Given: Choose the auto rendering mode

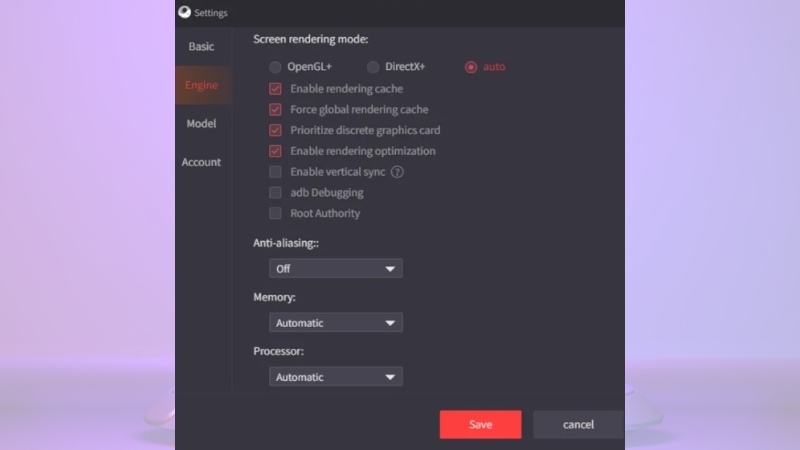Looking at the screenshot, I should point(471,67).
